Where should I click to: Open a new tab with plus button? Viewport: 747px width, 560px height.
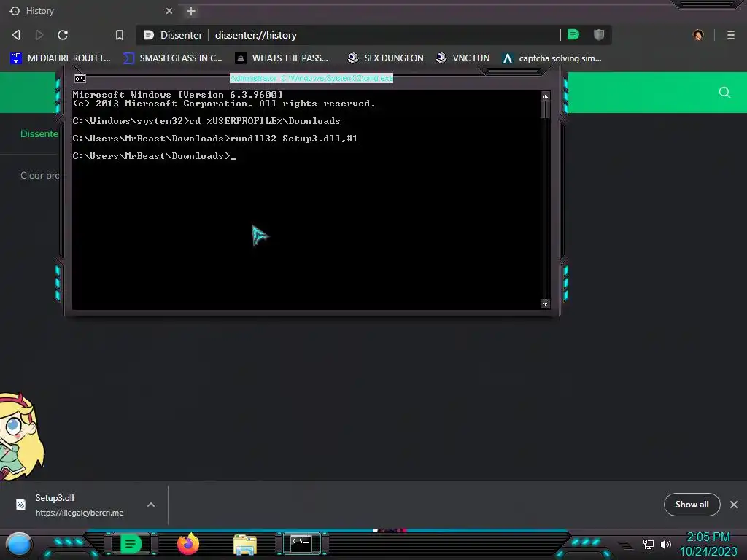click(x=191, y=10)
